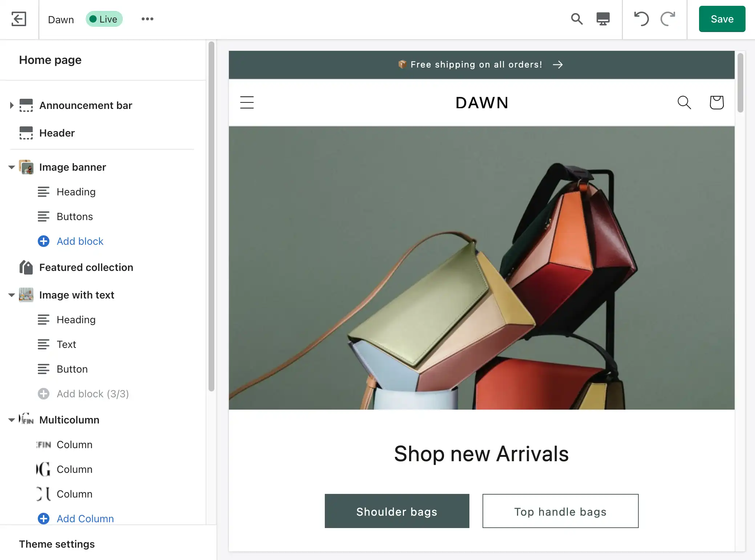The image size is (755, 560).
Task: Collapse the Multicolumn section
Action: coord(11,420)
